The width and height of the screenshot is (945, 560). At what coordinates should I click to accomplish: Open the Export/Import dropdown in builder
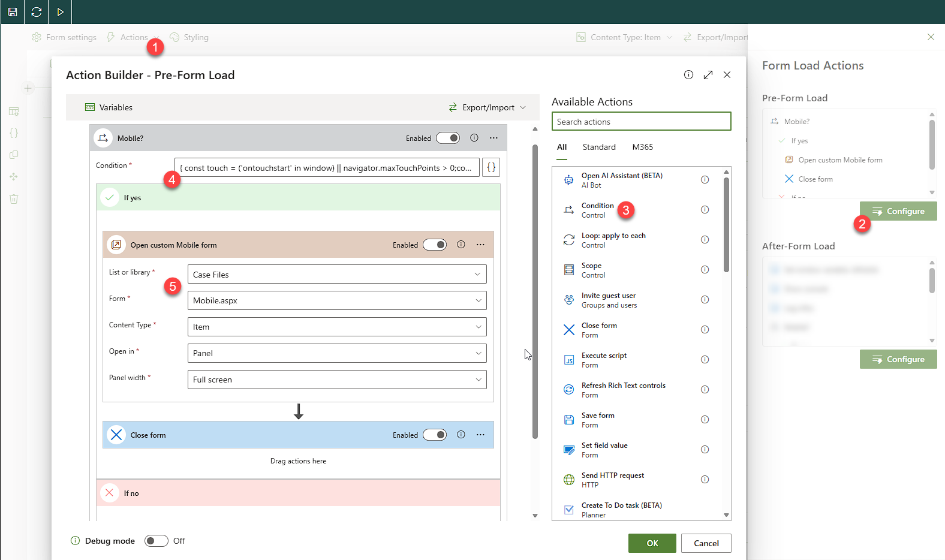tap(487, 107)
